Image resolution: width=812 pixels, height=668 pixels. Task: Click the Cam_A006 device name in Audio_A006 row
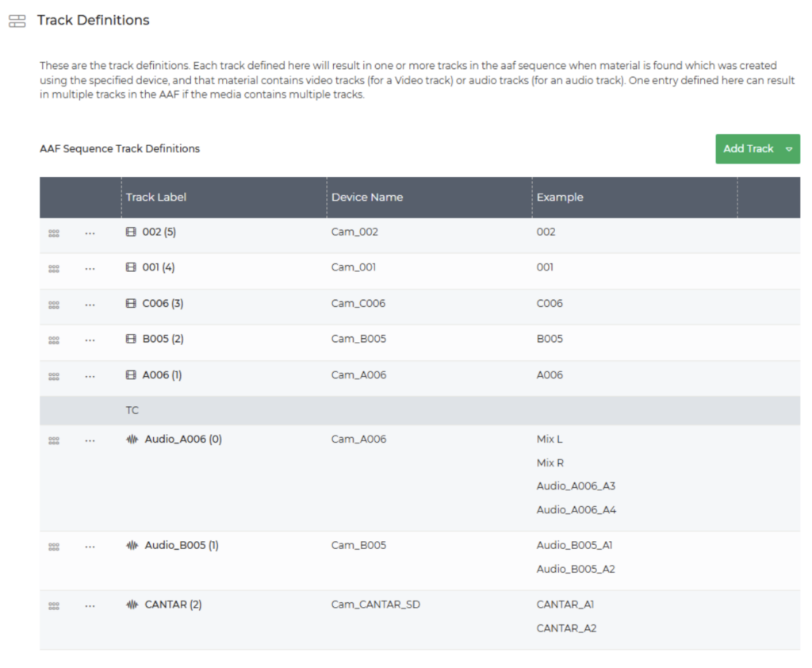coord(359,439)
